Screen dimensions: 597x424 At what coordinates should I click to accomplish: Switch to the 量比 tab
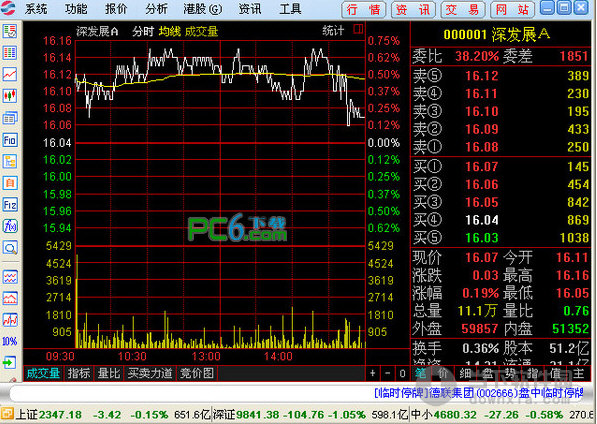tap(109, 373)
